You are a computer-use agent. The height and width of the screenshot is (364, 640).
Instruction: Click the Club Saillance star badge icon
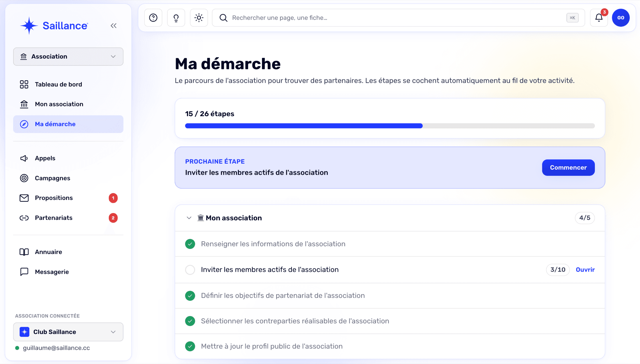pyautogui.click(x=25, y=332)
